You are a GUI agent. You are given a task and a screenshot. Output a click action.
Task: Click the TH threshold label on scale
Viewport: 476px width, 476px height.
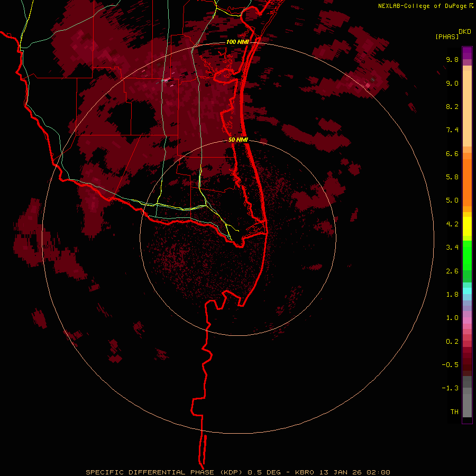[454, 412]
